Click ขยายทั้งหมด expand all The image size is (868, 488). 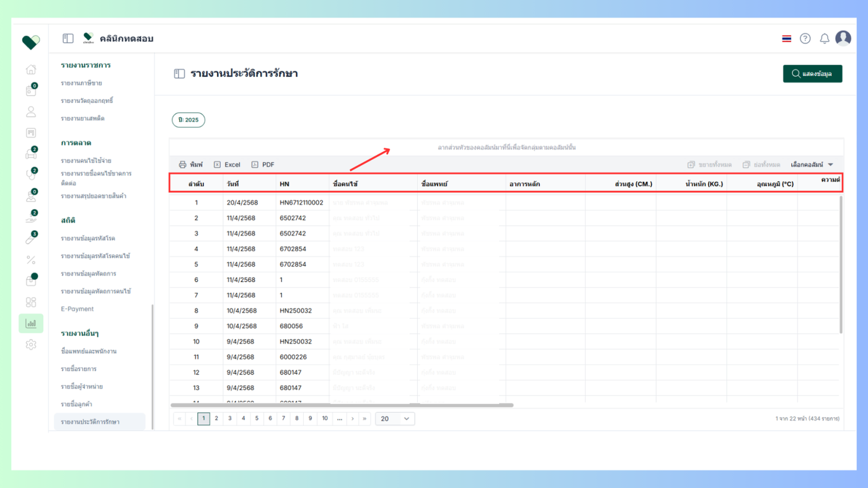click(709, 165)
